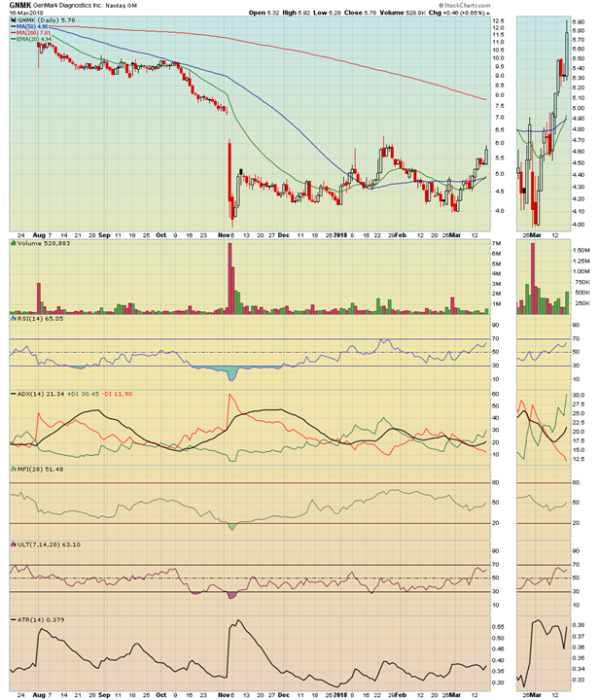Click the High 5.92 value
Viewport: 599px width, 700px height.
coord(297,13)
